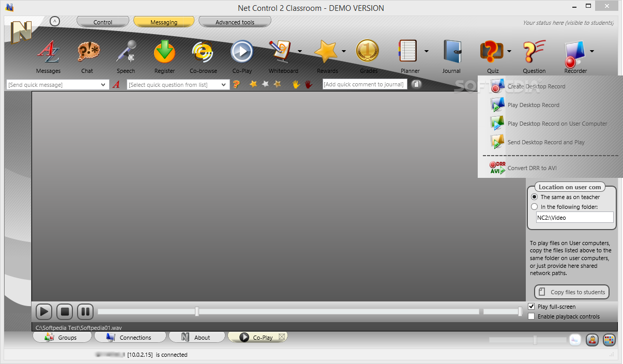Viewport: 623px width, 364px height.
Task: Open the Groups bottom tab
Action: [62, 337]
